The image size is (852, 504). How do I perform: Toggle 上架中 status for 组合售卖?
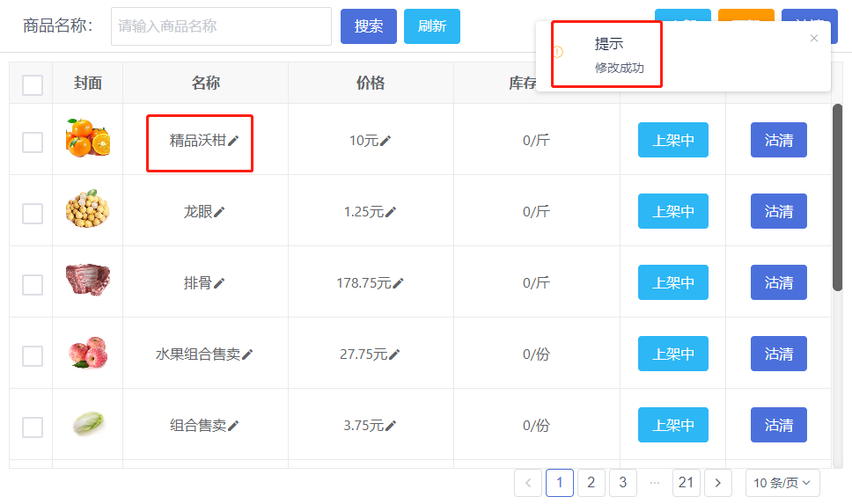coord(673,425)
